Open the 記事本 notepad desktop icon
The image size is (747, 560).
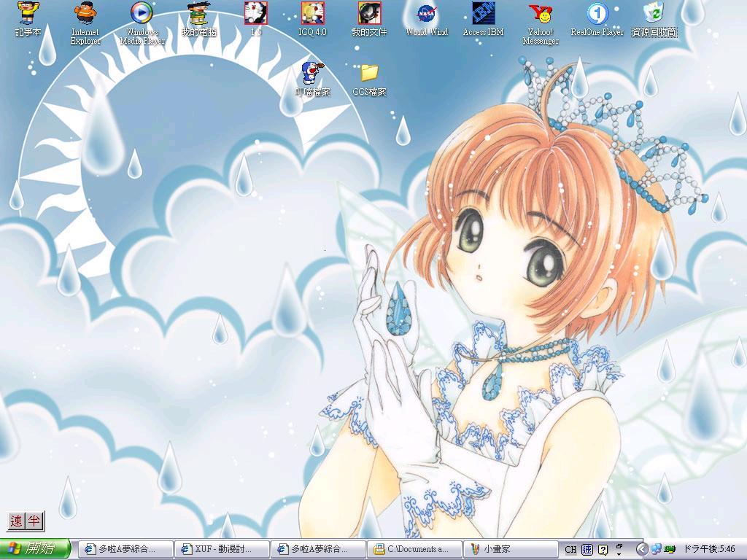click(28, 19)
